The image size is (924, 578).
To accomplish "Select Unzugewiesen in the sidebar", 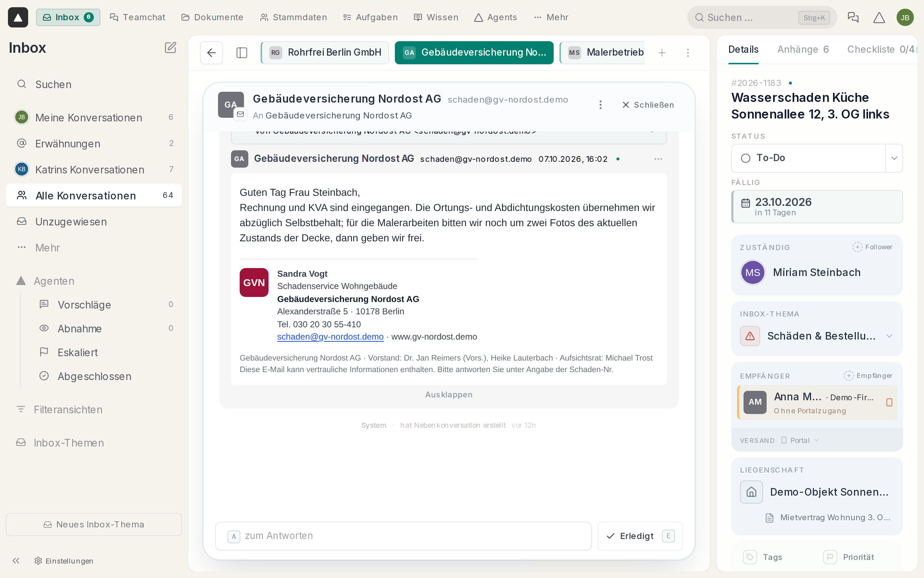I will click(x=93, y=222).
